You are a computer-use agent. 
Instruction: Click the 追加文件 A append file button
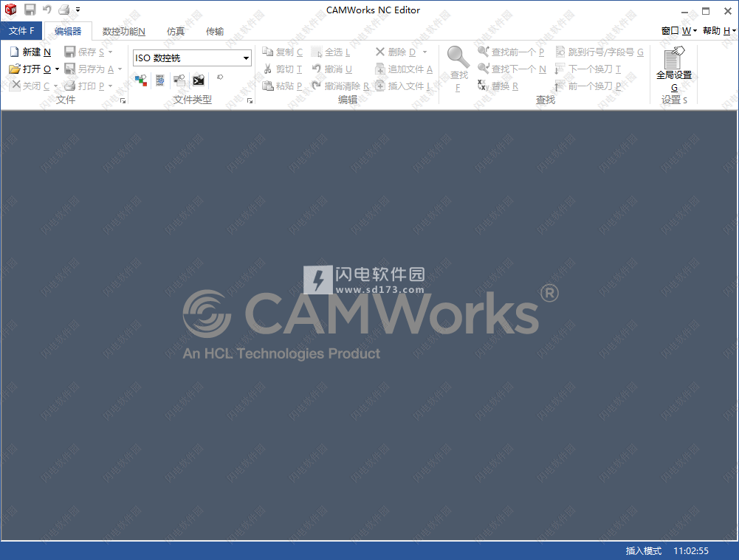[x=403, y=69]
